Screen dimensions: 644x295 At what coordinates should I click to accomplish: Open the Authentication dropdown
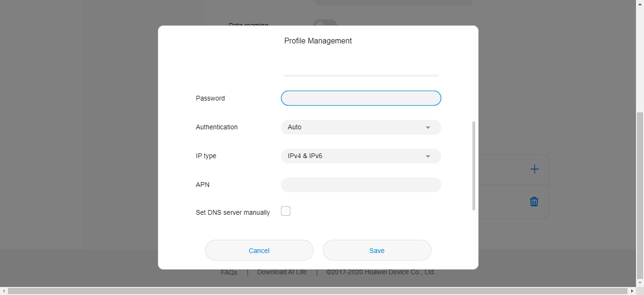pos(361,127)
